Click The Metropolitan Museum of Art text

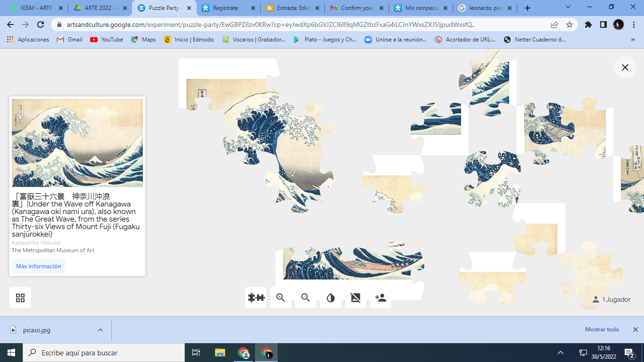53,250
